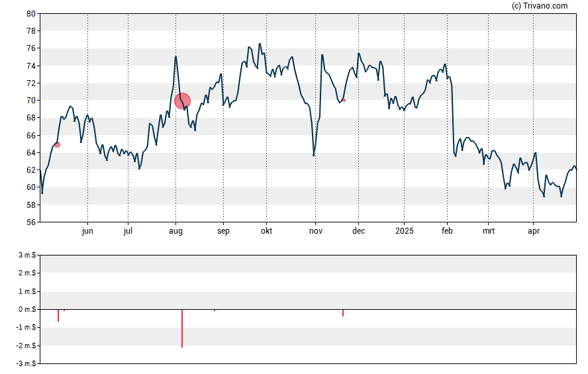Click the '0 m.$' volume axis label
This screenshot has width=588, height=374.
click(x=27, y=309)
